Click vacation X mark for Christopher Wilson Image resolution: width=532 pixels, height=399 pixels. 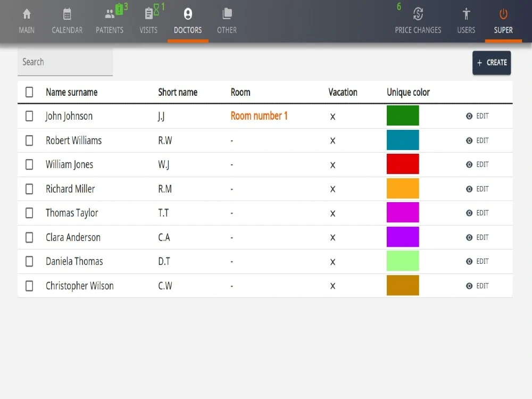[332, 286]
